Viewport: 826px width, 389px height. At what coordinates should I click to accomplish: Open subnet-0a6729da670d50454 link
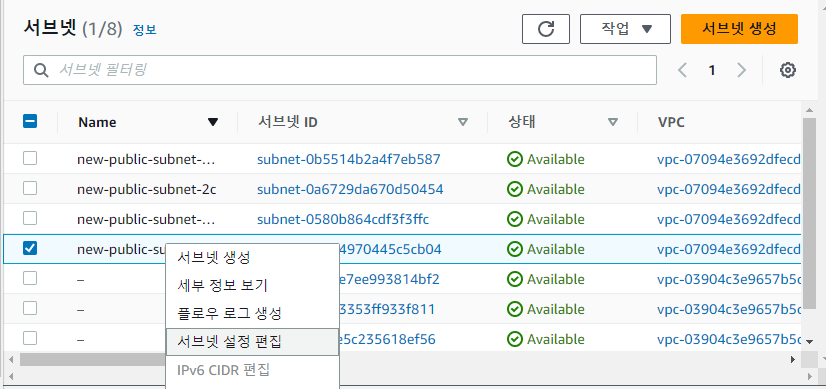(x=350, y=189)
